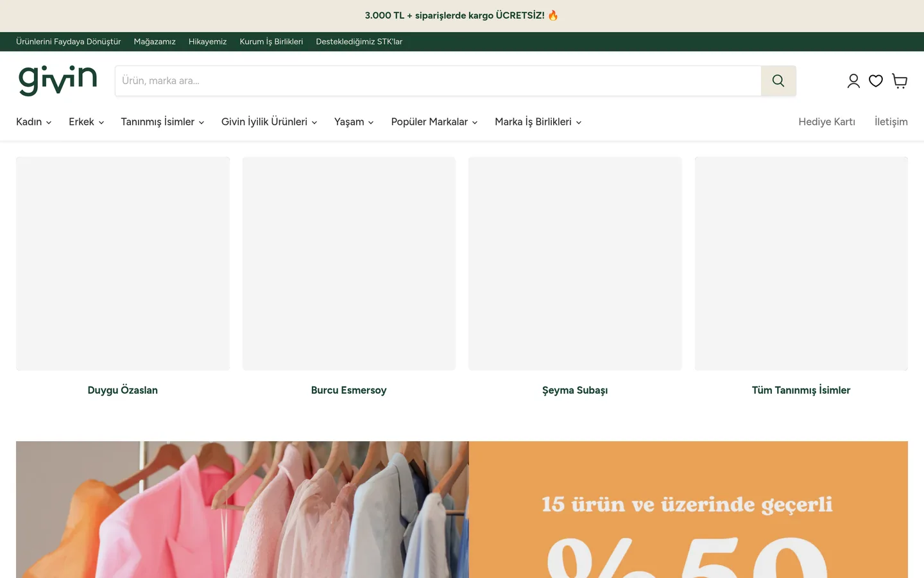Click the free shipping announcement text
The width and height of the screenshot is (924, 578).
(x=462, y=15)
